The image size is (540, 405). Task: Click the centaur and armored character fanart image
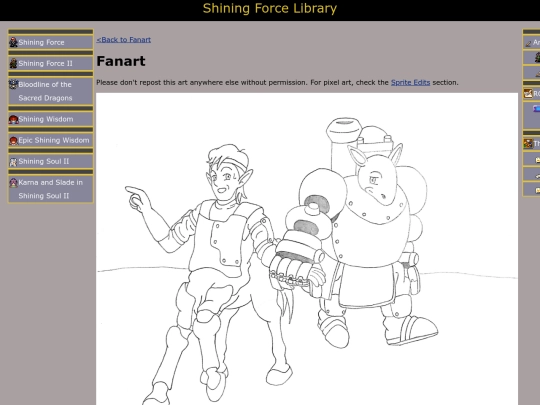point(307,249)
